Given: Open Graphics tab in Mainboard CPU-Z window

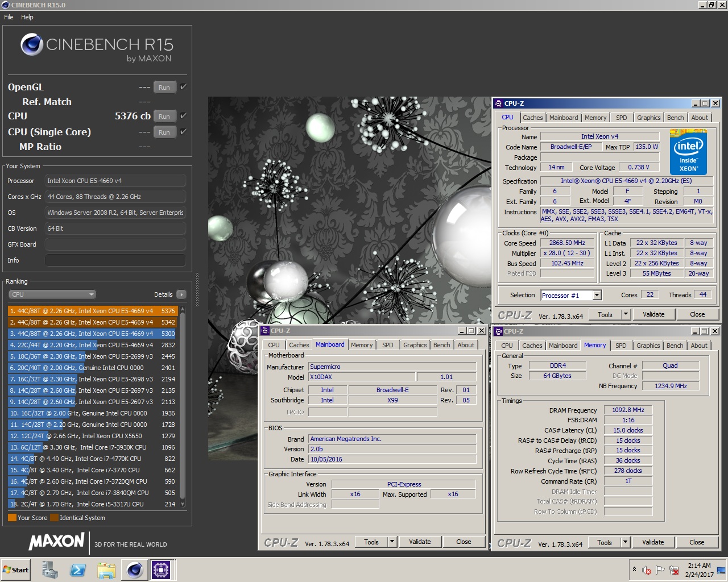Looking at the screenshot, I should tap(415, 345).
